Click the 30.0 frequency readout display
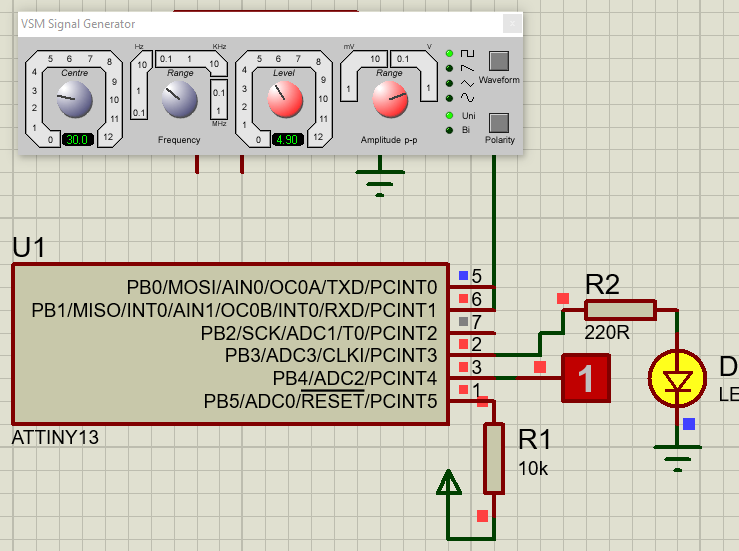This screenshot has width=739, height=551. tap(77, 140)
